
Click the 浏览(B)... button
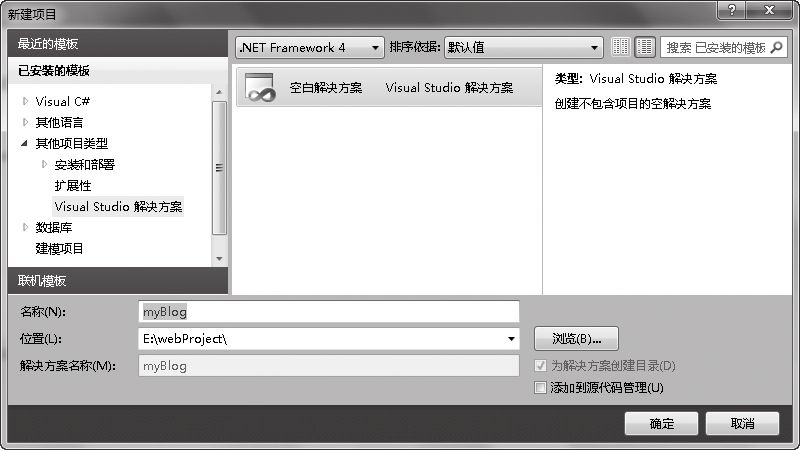tap(576, 338)
